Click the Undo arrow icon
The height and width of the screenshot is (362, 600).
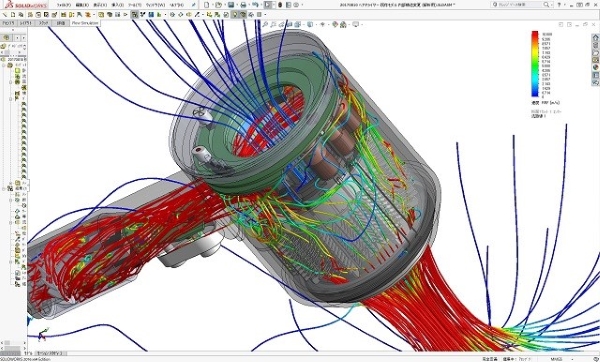(x=255, y=5)
